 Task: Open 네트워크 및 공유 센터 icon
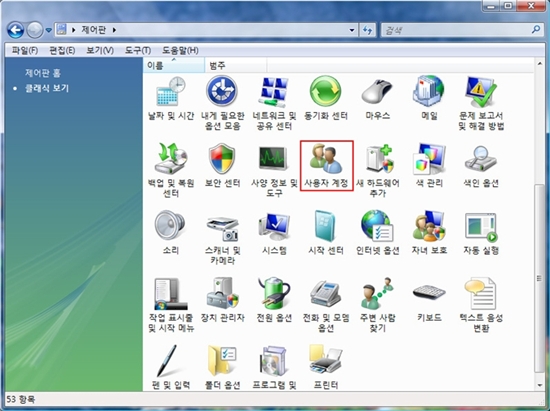274,103
